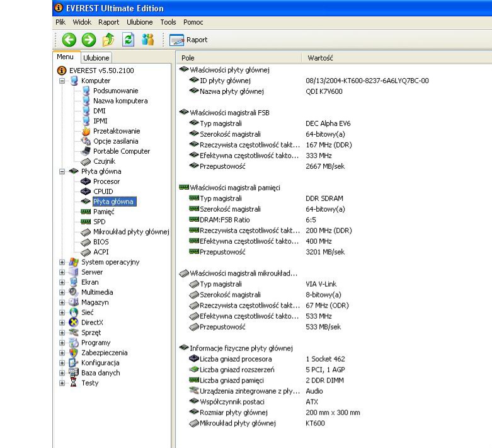Screen dimensions: 492x448
Task: Click the Testy hourglass icon
Action: coord(74,382)
